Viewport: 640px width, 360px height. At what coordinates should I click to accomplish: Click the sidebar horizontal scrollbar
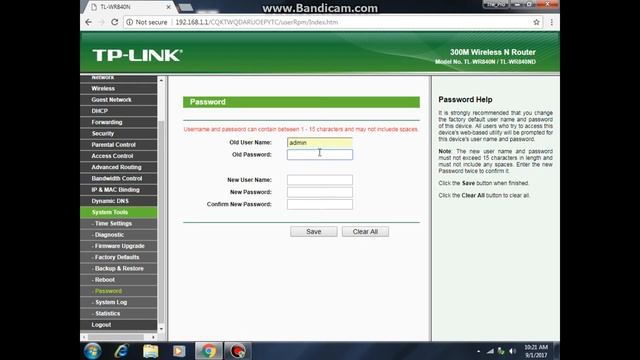(x=116, y=337)
